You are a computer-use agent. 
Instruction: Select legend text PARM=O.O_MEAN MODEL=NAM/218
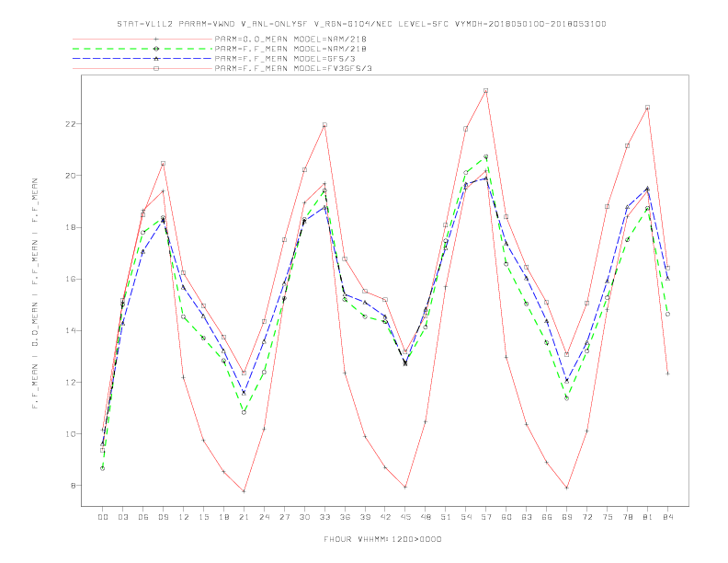pos(290,39)
